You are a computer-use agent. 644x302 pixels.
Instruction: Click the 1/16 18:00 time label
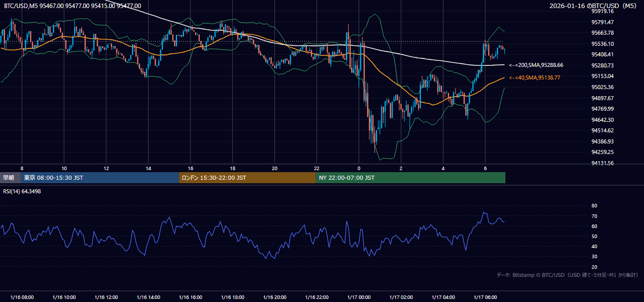pyautogui.click(x=232, y=297)
